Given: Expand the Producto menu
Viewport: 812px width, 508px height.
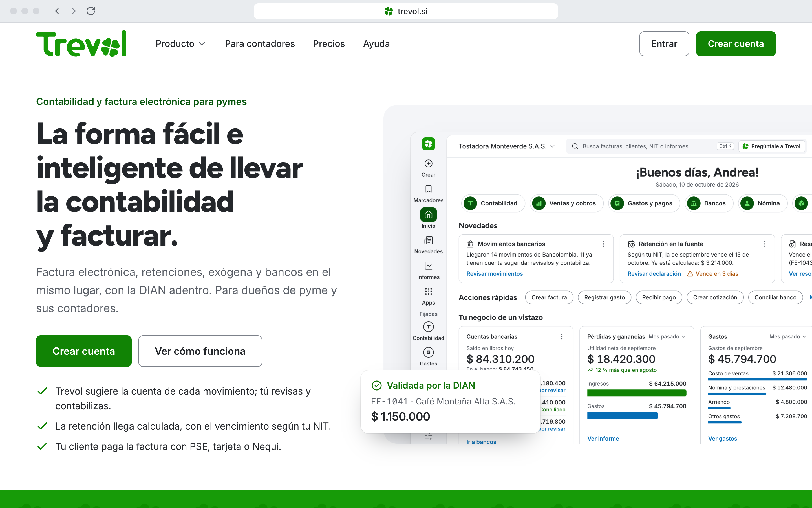Looking at the screenshot, I should click(x=180, y=44).
